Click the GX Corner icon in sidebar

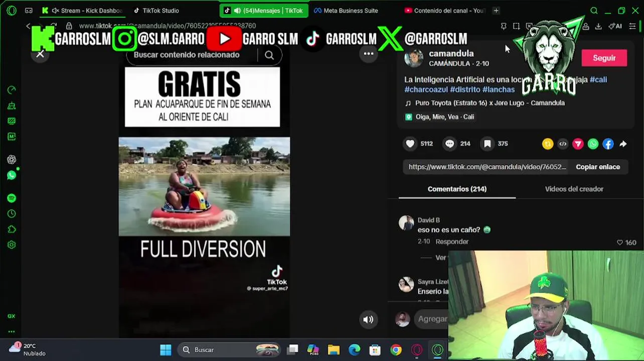point(12,316)
